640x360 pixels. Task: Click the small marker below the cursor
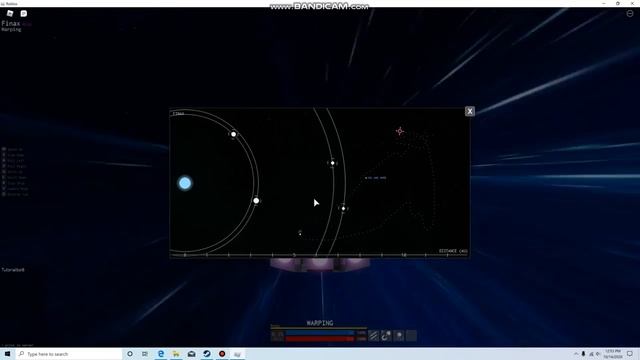(300, 233)
